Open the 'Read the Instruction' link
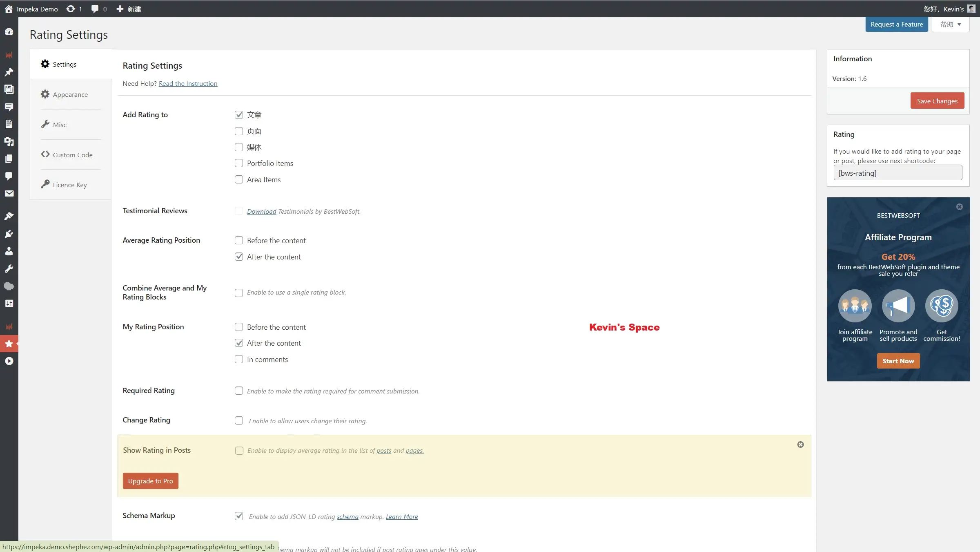This screenshot has height=552, width=980. (188, 83)
